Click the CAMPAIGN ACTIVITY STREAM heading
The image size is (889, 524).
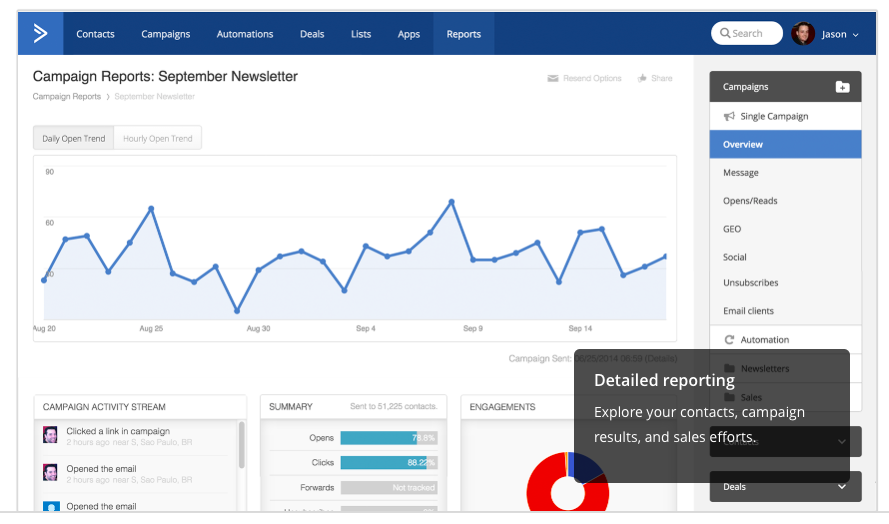(104, 407)
